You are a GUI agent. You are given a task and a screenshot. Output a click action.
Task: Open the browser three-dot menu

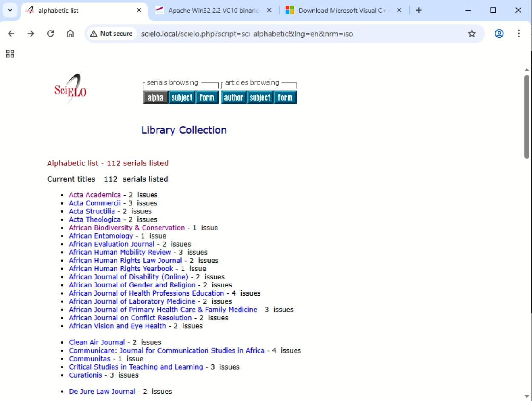tap(519, 34)
